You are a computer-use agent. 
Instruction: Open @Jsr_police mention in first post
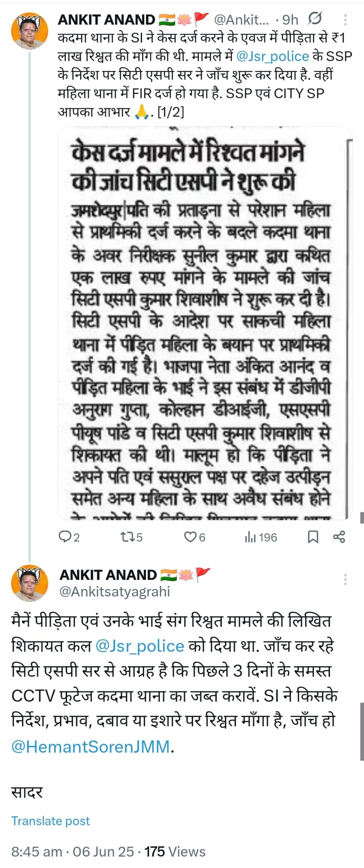[x=273, y=56]
